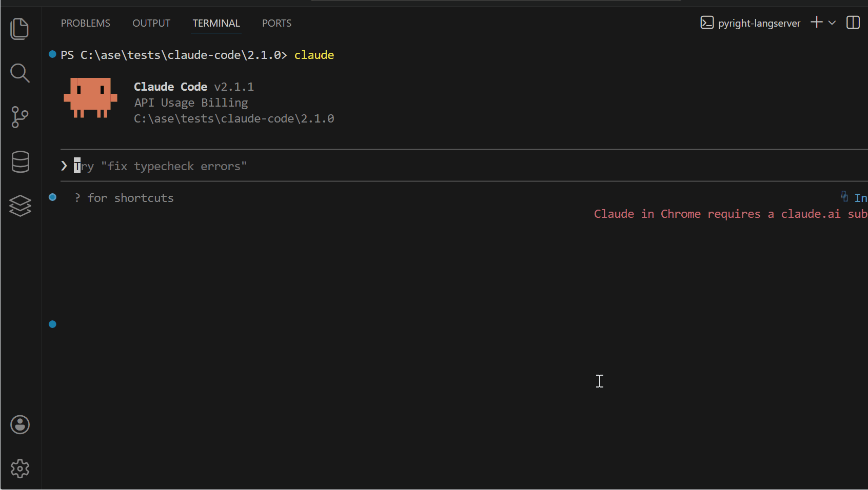The width and height of the screenshot is (868, 490).
Task: Open the Manage gear icon
Action: 20,469
